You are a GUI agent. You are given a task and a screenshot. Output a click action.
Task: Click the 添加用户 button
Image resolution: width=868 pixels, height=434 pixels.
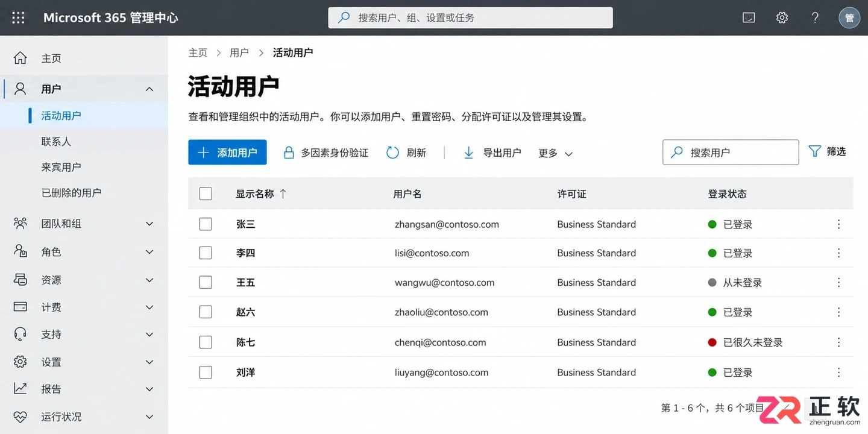(227, 153)
